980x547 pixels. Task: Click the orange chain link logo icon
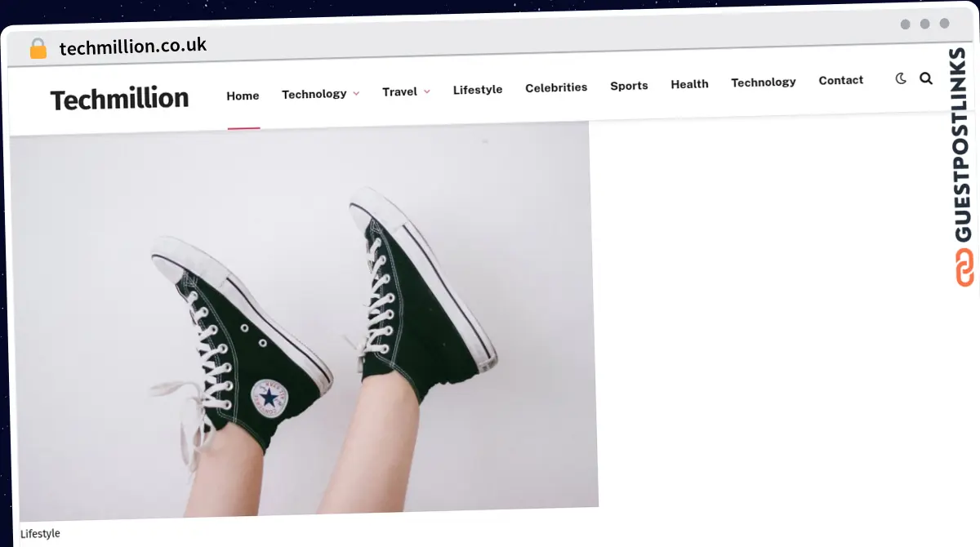point(964,269)
